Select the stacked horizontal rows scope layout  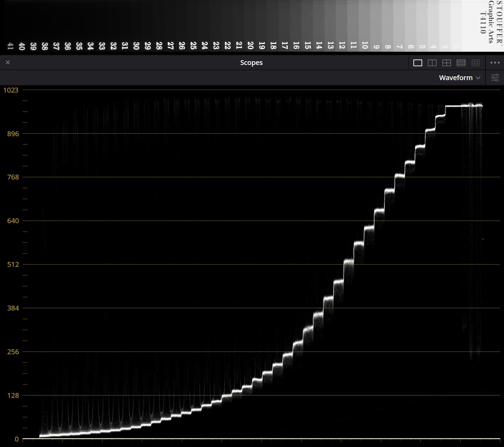[x=461, y=63]
